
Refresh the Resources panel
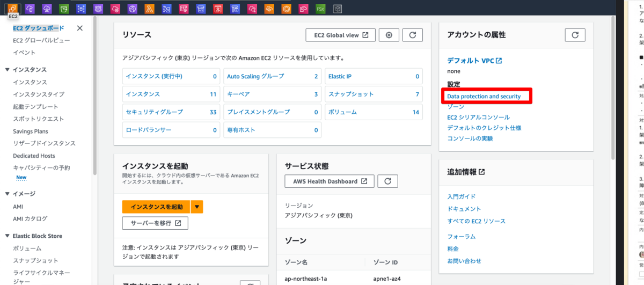[413, 35]
